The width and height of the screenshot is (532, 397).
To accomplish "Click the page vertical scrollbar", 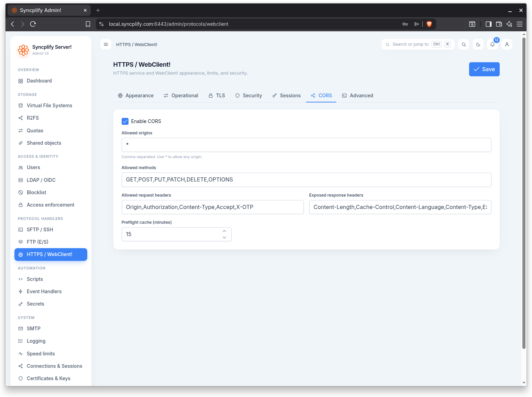I will tap(524, 192).
